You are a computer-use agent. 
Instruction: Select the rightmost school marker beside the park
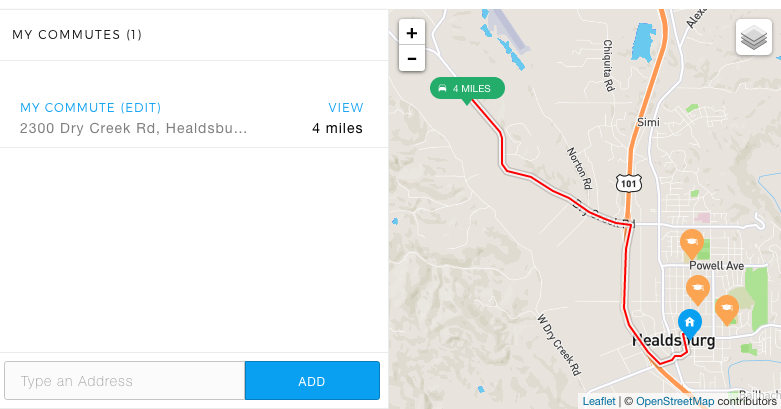(x=727, y=309)
